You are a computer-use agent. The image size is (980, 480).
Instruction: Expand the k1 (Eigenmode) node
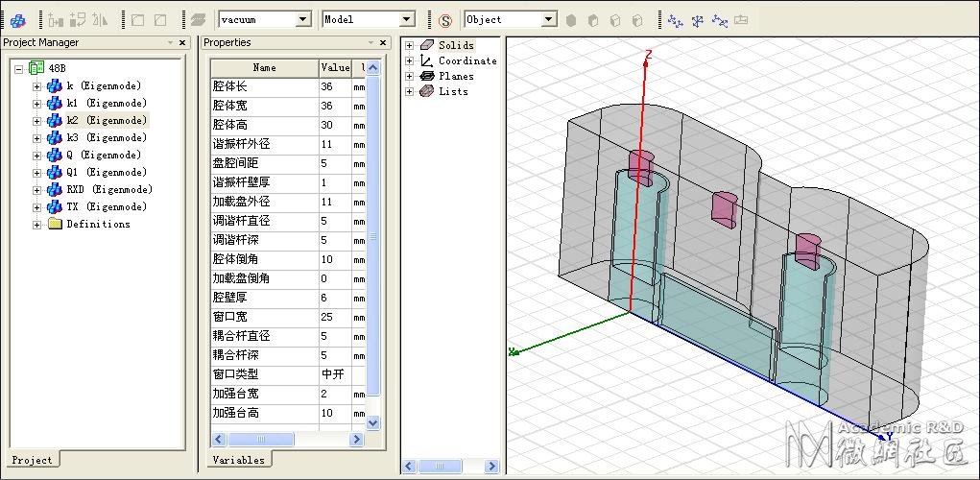[x=36, y=104]
